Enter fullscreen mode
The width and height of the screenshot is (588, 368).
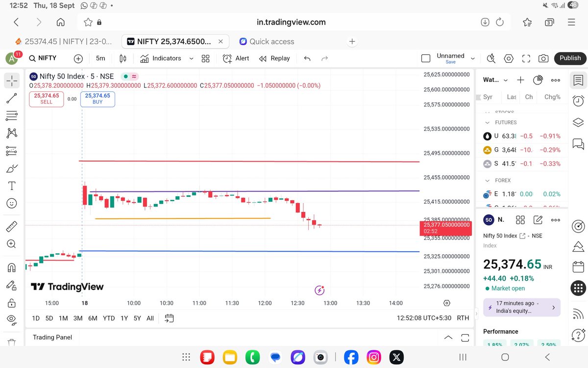pos(526,58)
